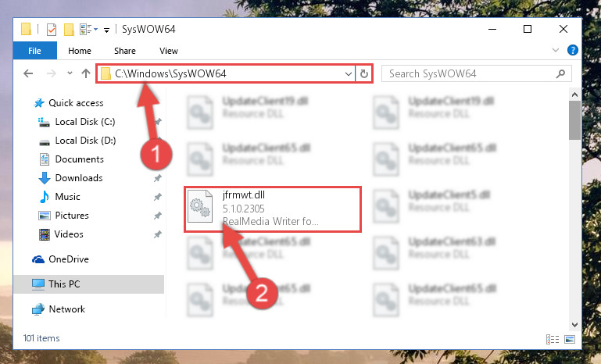Open recent locations dropdown arrow
Screen dimensions: 601x364
[70, 73]
